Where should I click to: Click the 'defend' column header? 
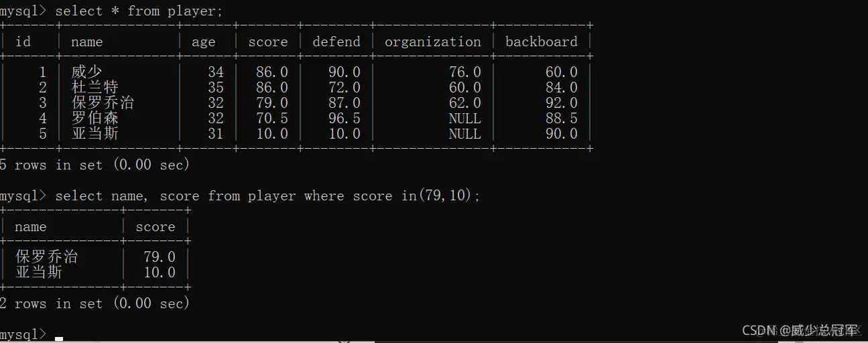[x=336, y=42]
